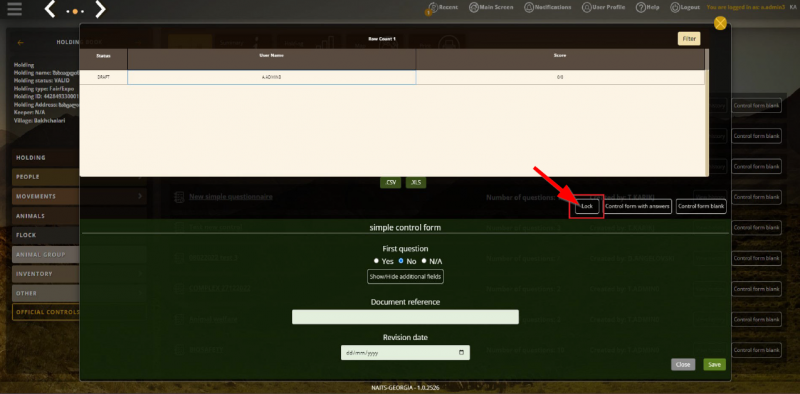The width and height of the screenshot is (800, 394).
Task: Export the table as XLS
Action: pyautogui.click(x=416, y=182)
